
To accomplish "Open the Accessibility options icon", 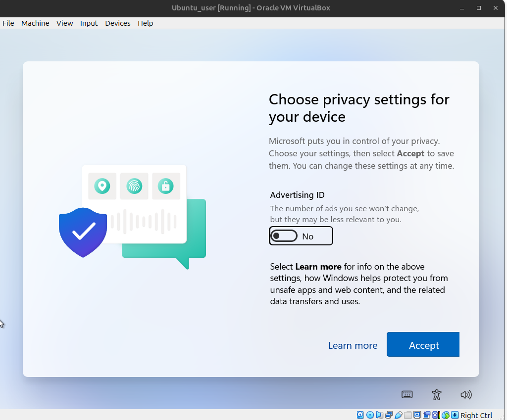I will [437, 394].
